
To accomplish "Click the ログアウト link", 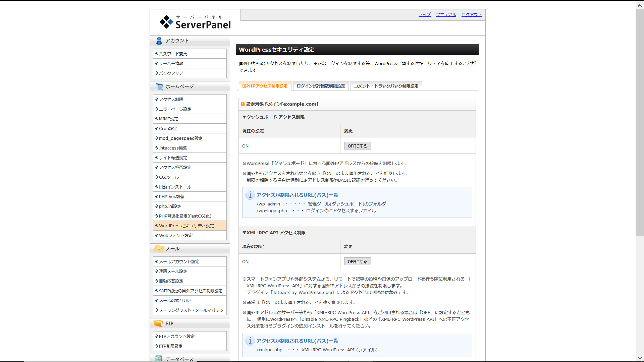I will tap(471, 14).
